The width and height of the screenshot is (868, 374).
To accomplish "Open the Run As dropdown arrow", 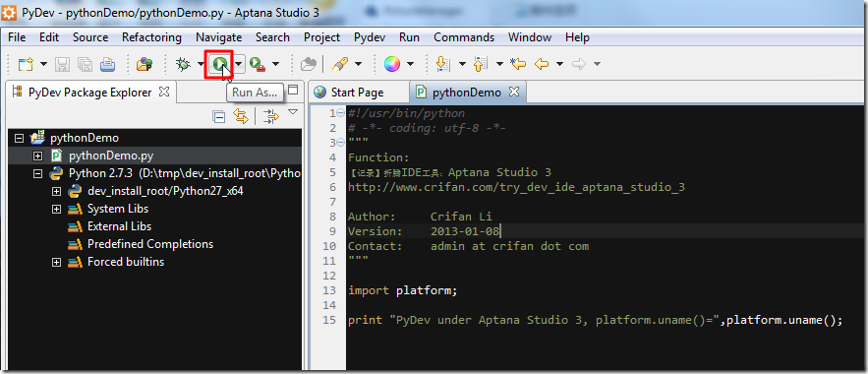I will point(239,64).
